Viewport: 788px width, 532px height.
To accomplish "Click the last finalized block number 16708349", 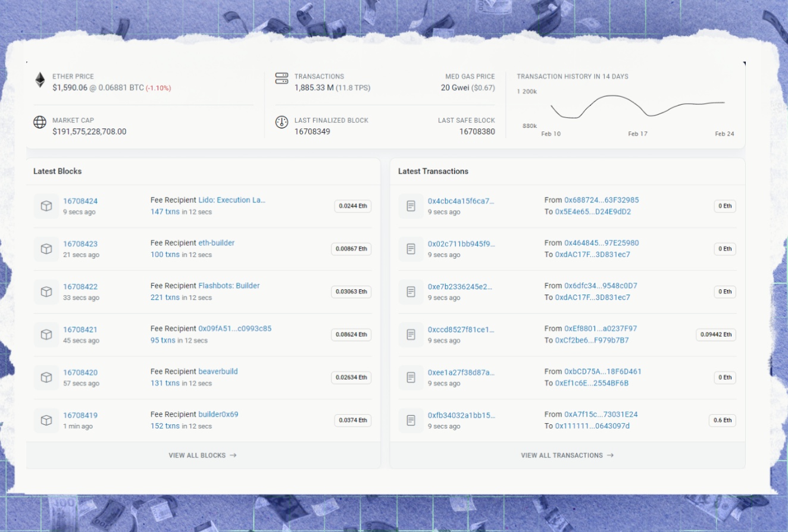I will 312,132.
